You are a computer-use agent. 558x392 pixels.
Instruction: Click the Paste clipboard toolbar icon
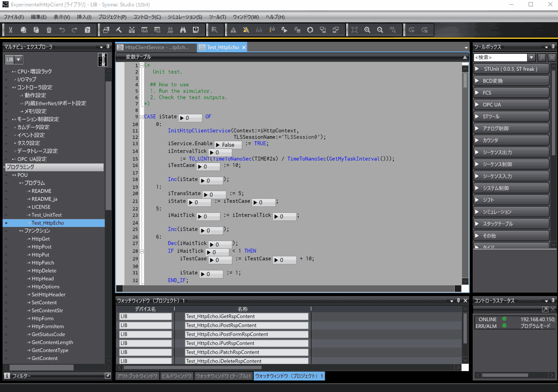(x=36, y=30)
